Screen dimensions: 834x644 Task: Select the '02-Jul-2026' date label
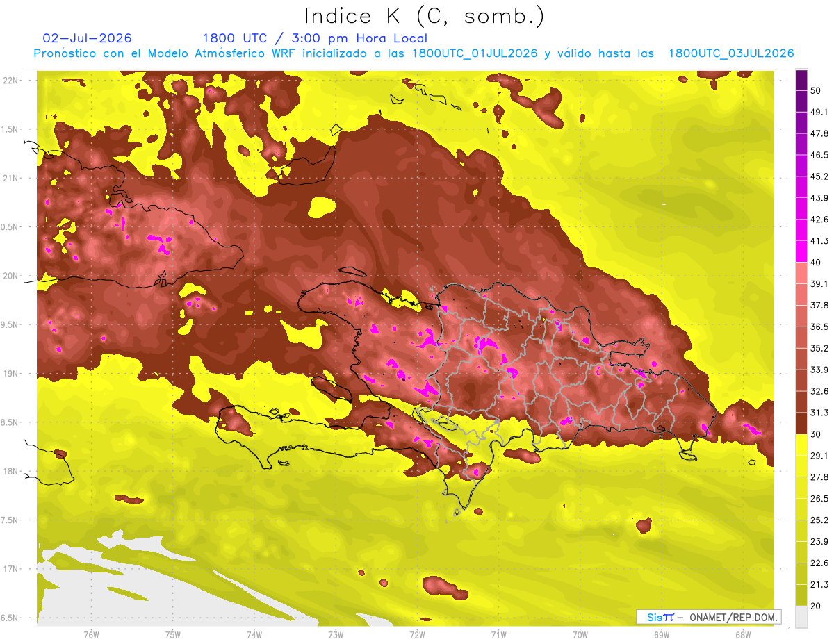coord(88,38)
